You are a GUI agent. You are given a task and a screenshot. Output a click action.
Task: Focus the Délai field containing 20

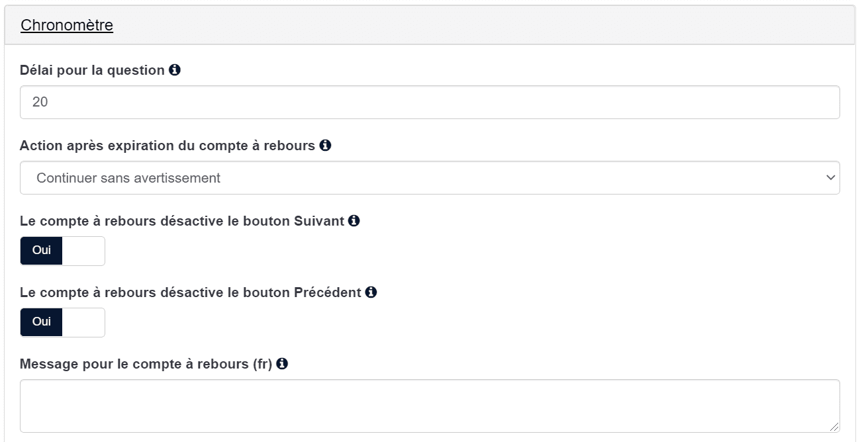[x=430, y=103]
